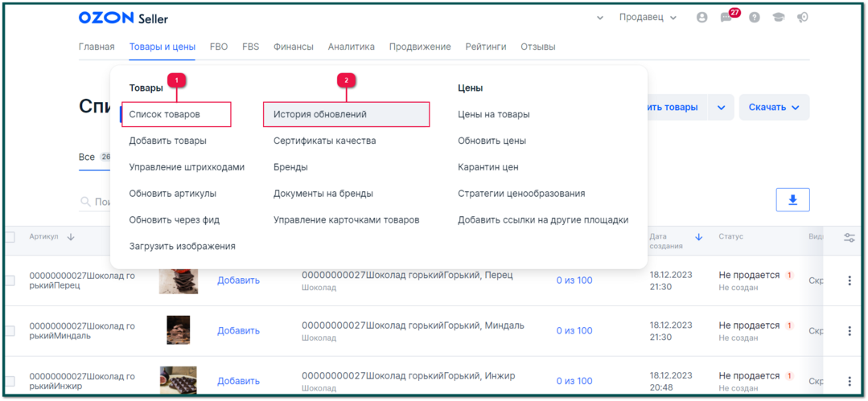Open the Продавец account dropdown

648,18
